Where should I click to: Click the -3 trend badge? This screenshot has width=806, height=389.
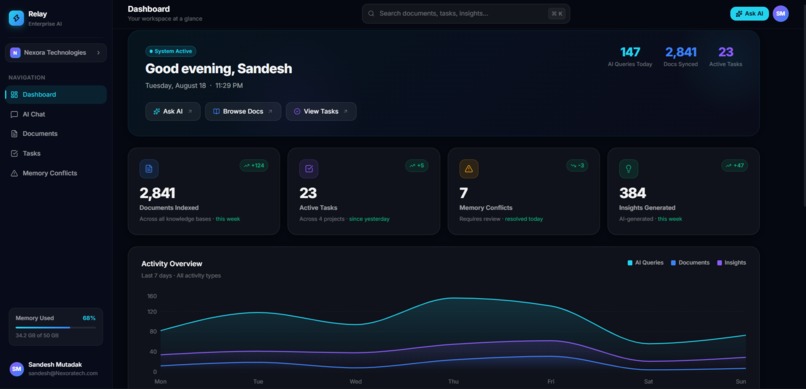(x=577, y=165)
